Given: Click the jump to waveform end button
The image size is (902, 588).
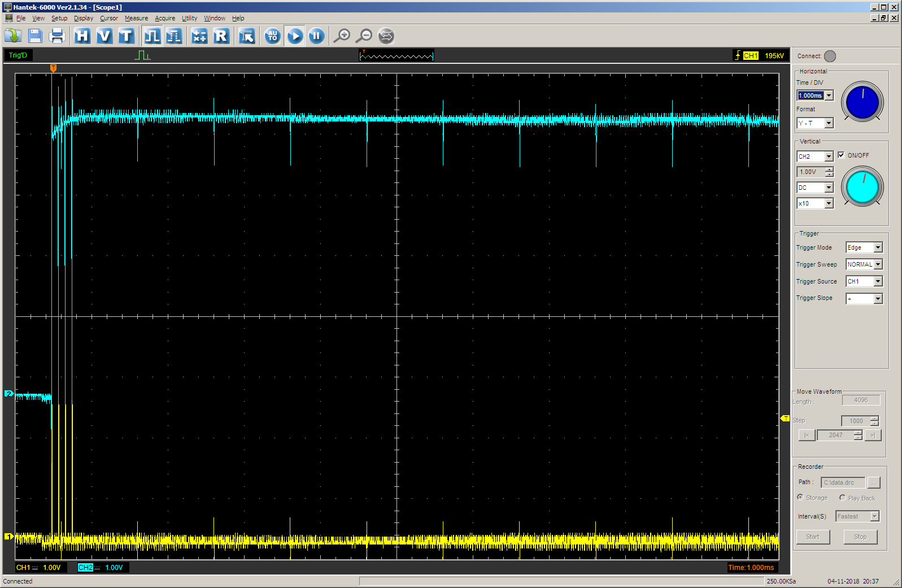Looking at the screenshot, I should (873, 435).
